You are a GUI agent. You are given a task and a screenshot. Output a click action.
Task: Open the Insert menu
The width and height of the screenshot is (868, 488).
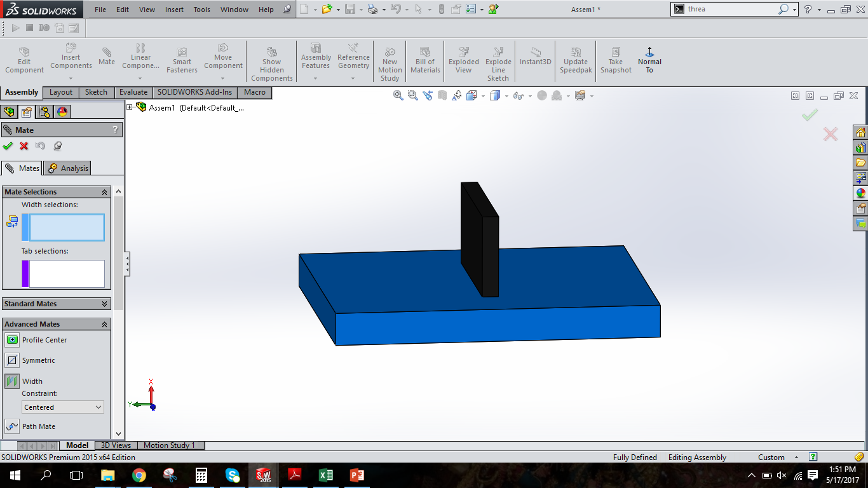pos(174,9)
